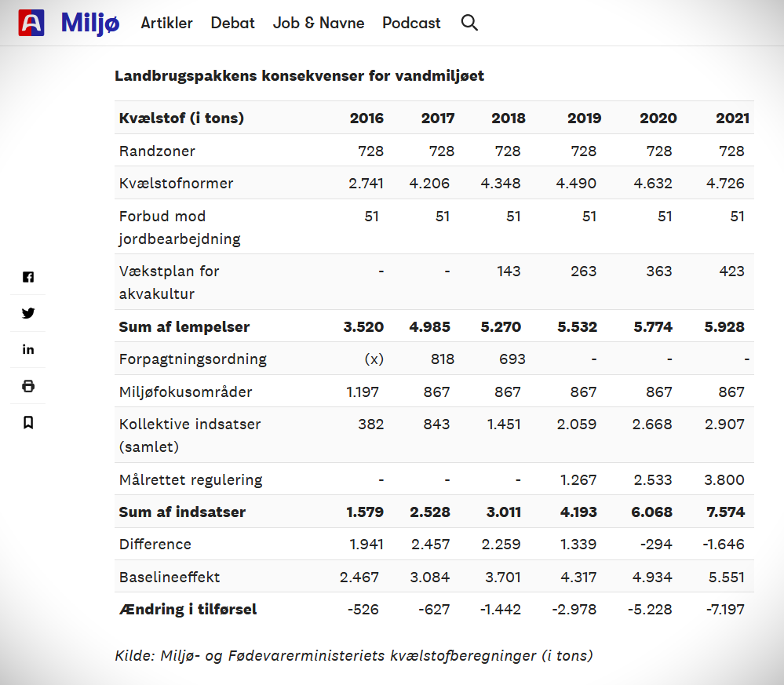
Task: Navigate to Job & Navne
Action: click(319, 23)
